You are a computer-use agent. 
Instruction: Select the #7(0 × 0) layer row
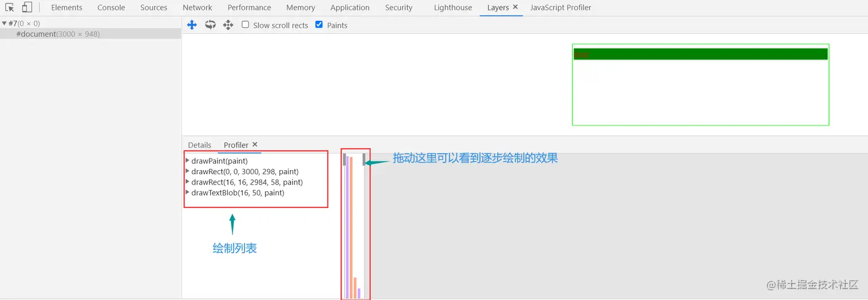point(91,24)
